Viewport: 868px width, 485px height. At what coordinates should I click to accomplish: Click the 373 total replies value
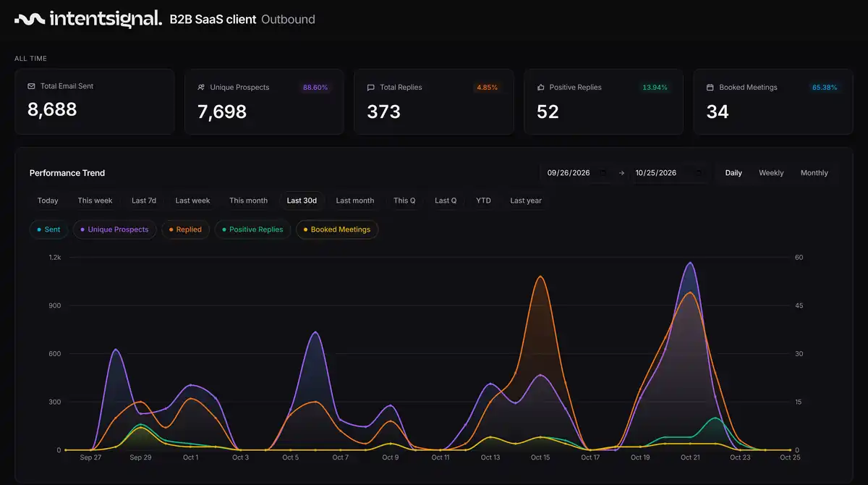[x=383, y=111]
